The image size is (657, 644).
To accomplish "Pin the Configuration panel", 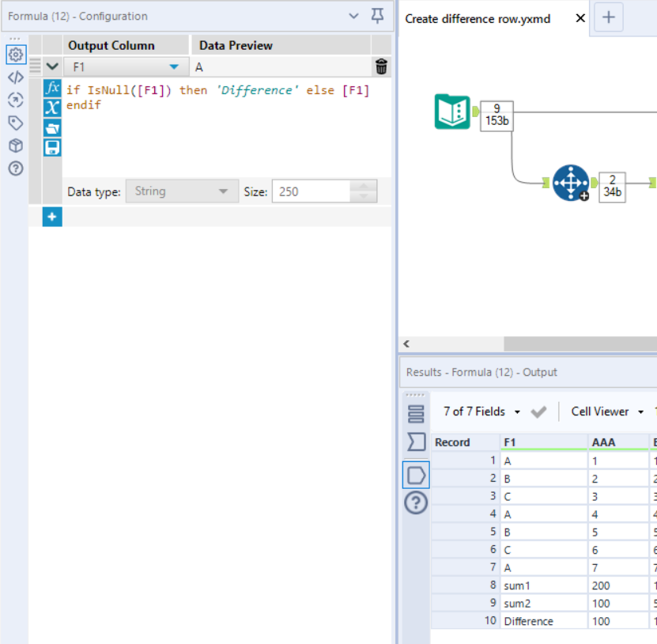I will click(x=378, y=16).
